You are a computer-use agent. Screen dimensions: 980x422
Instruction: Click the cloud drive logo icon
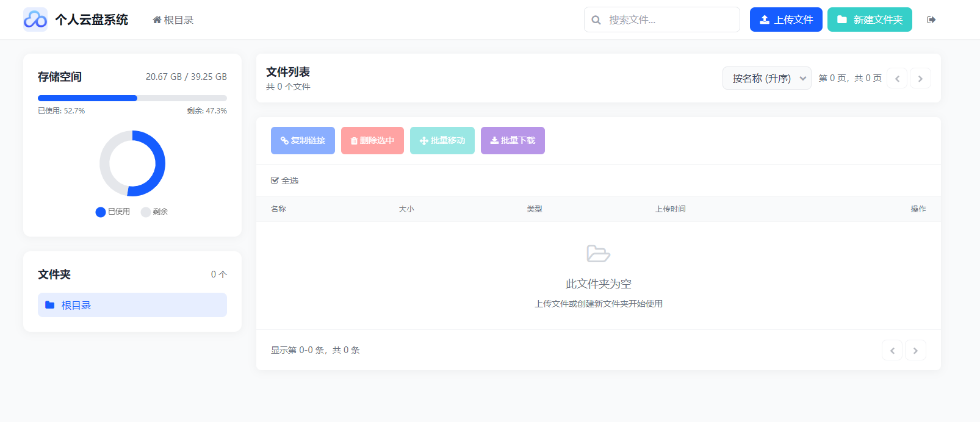[35, 20]
